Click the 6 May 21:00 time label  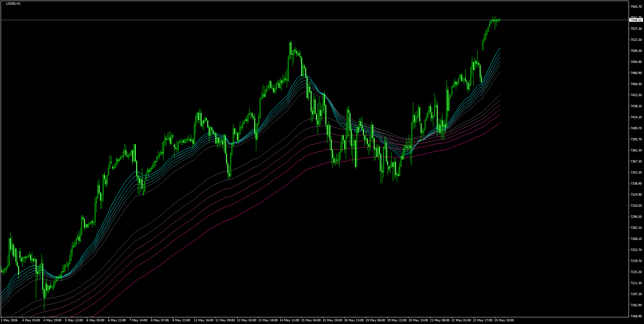[x=117, y=320]
